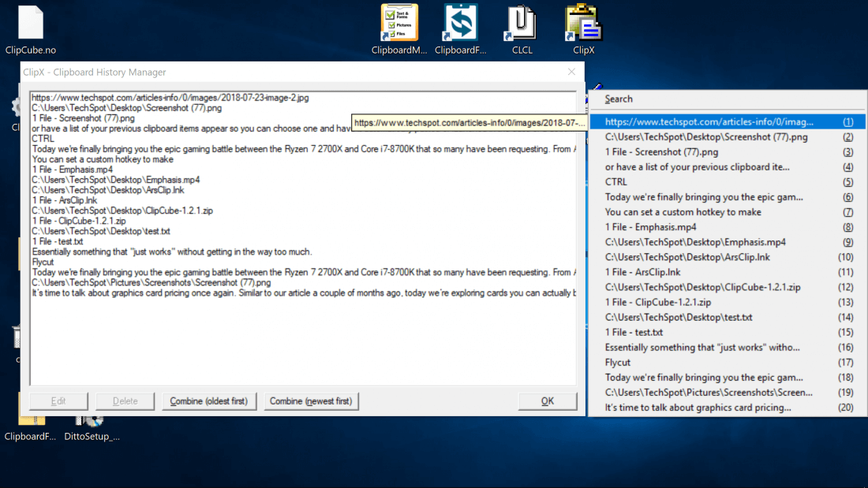This screenshot has height=488, width=868.
Task: Select menu entry (15) 1 File - test.txt
Action: (x=728, y=332)
